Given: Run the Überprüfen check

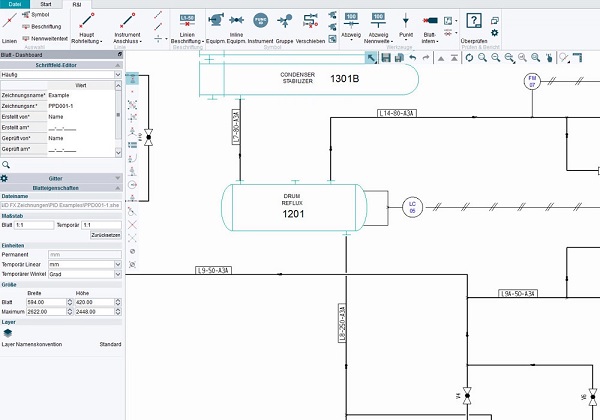Looking at the screenshot, I should (474, 28).
